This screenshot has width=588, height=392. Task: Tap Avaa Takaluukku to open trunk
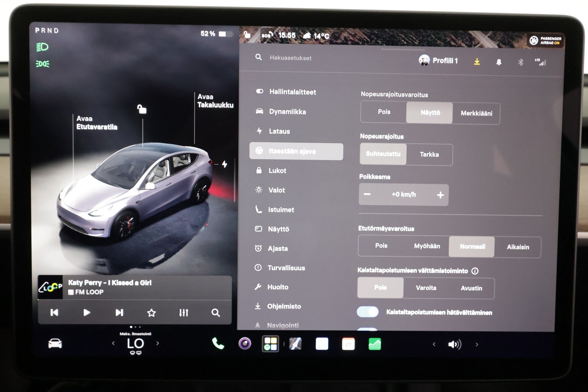pyautogui.click(x=215, y=101)
